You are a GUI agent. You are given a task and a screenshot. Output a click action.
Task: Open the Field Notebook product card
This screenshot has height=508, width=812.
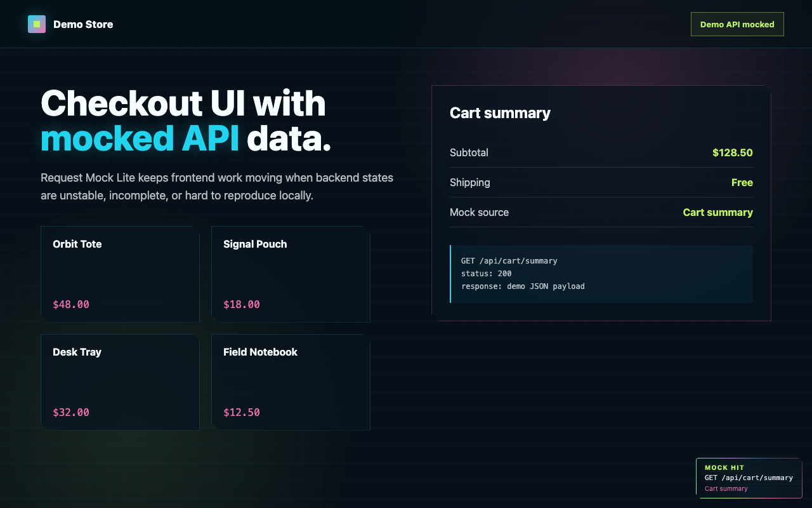(x=291, y=382)
